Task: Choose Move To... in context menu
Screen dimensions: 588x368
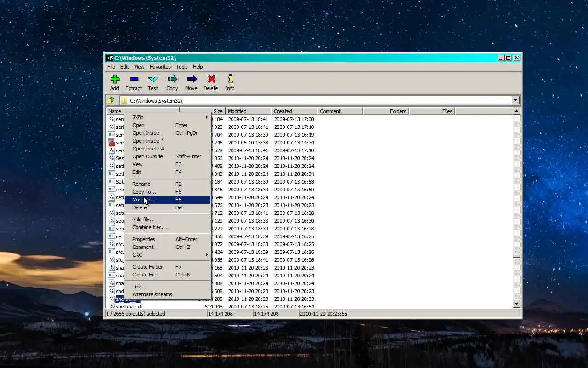Action: coord(168,200)
